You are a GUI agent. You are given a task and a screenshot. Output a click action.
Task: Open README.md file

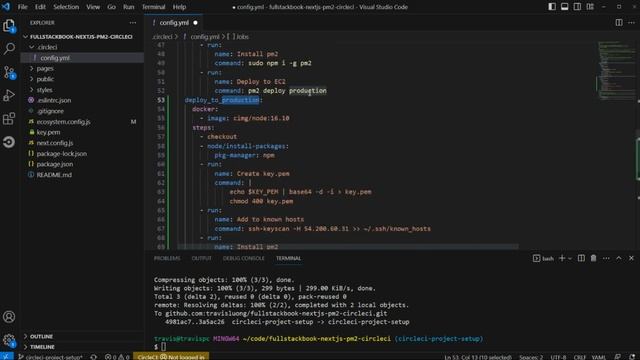point(54,175)
